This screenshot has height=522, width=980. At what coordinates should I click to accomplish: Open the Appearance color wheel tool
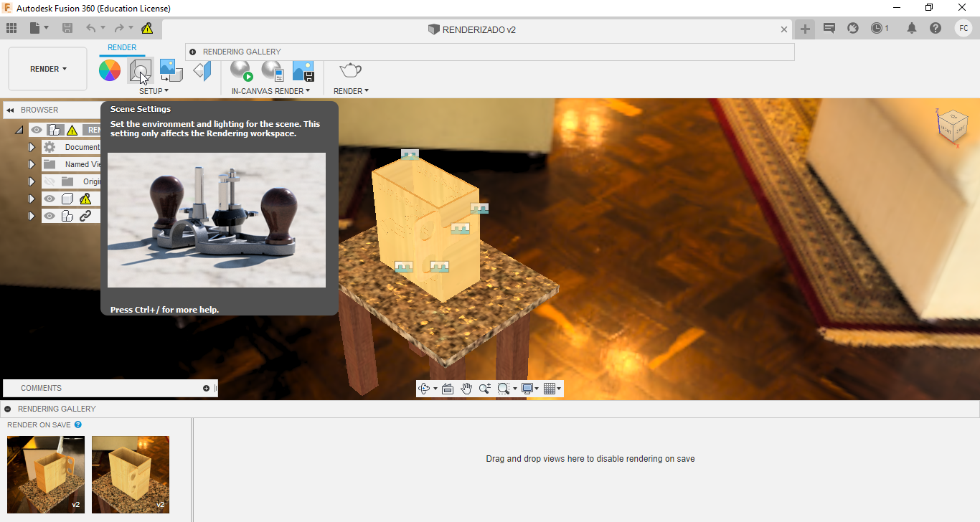pyautogui.click(x=110, y=70)
